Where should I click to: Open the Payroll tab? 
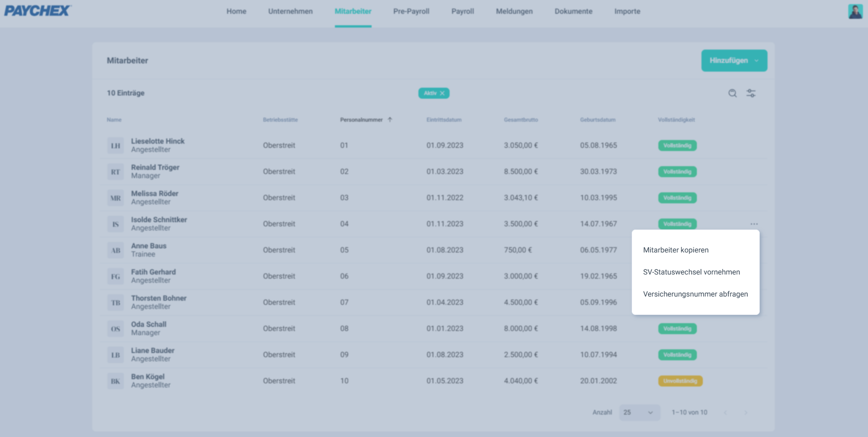click(x=462, y=11)
